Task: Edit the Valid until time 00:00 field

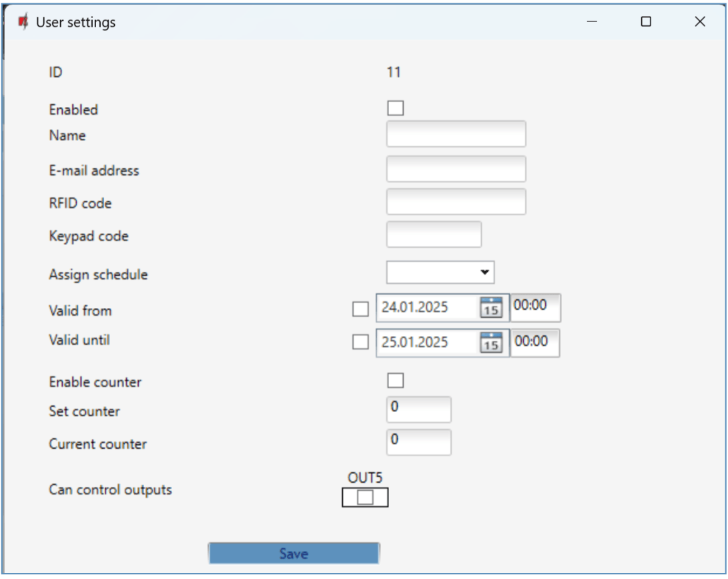Action: 536,342
